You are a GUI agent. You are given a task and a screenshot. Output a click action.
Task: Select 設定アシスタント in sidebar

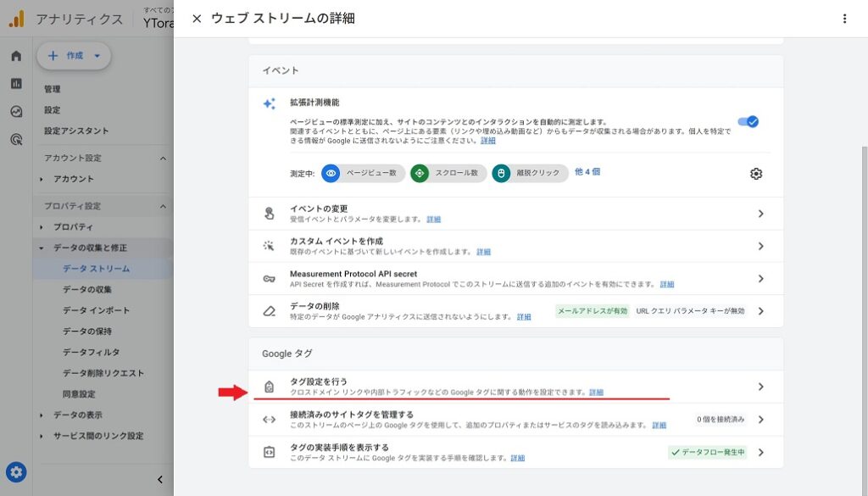tap(76, 131)
